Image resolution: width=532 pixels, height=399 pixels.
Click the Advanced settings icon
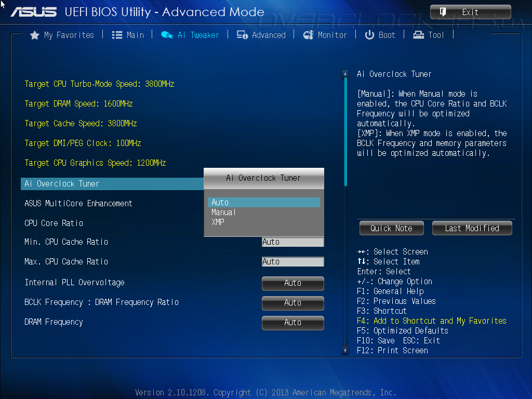click(x=242, y=35)
